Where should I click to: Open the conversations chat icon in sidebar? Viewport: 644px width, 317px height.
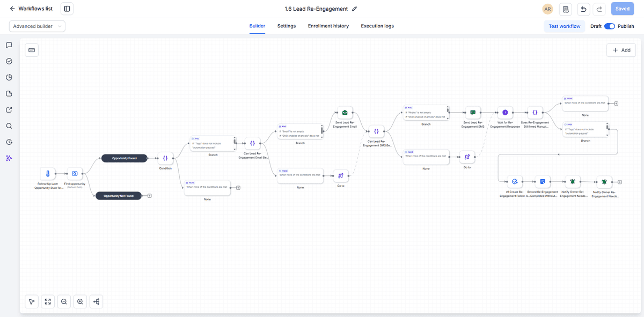click(9, 45)
